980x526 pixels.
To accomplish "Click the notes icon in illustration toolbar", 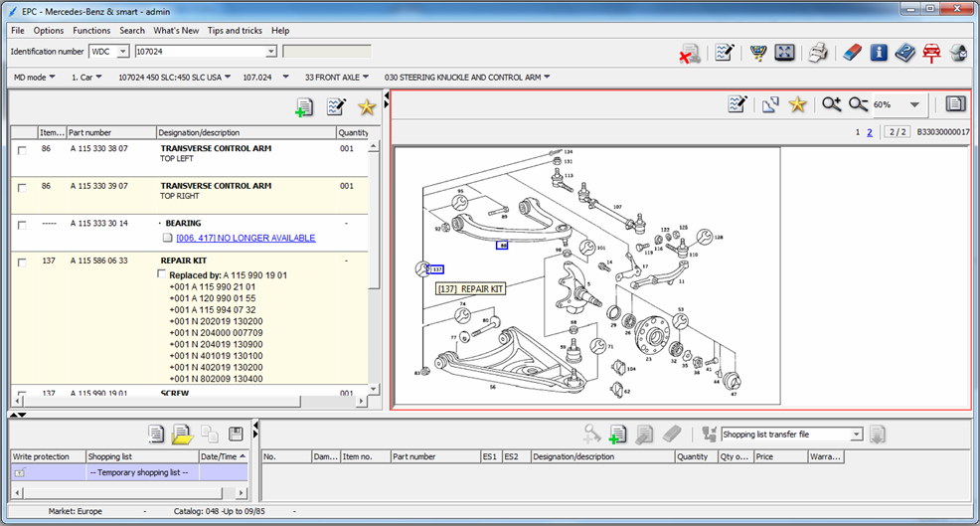I will click(x=737, y=104).
